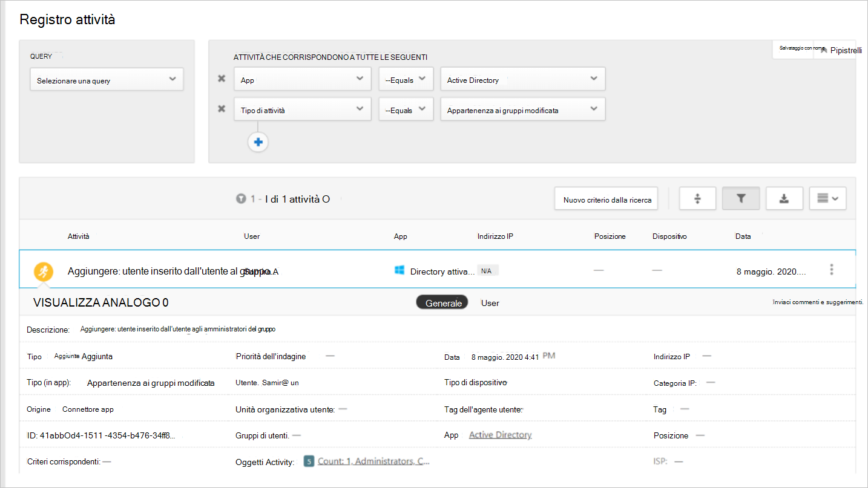868x488 pixels.
Task: Sort by Dispositivo column header
Action: (x=669, y=236)
